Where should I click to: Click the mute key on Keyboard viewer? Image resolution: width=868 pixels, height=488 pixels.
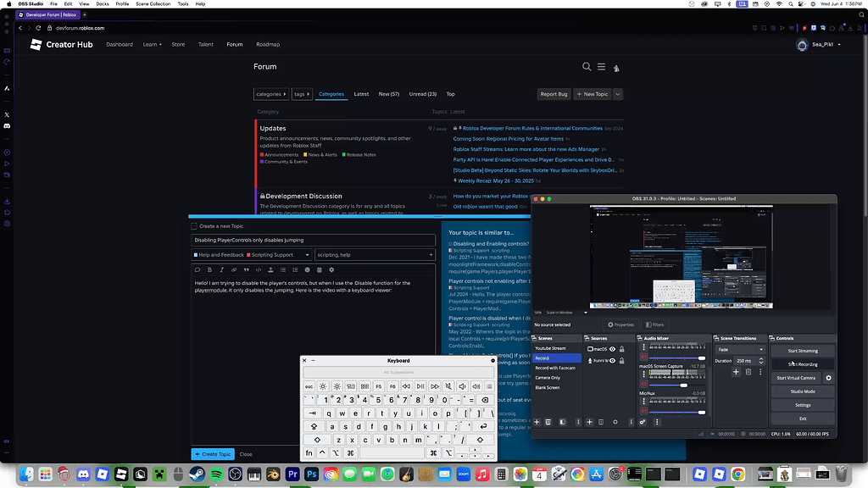coord(448,386)
